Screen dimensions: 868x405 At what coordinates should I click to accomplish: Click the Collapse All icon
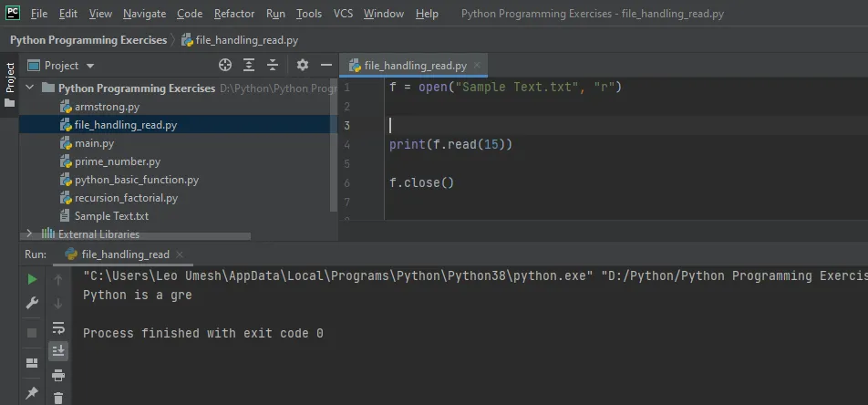[273, 66]
